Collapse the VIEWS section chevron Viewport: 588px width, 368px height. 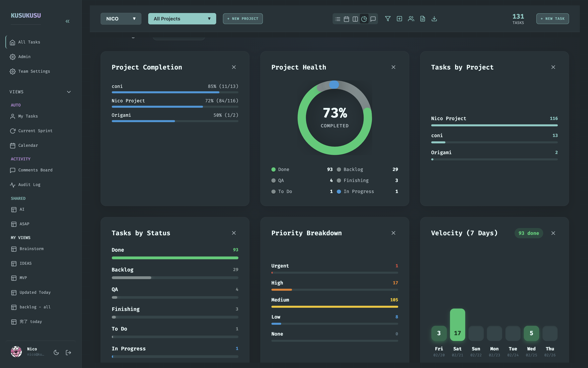tap(69, 92)
